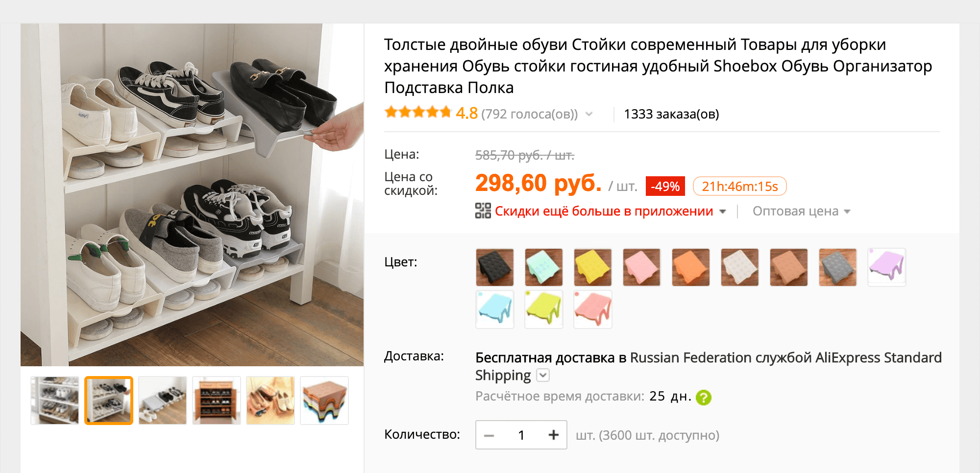Open the shipping method dropdown
This screenshot has height=473, width=980.
click(x=543, y=376)
